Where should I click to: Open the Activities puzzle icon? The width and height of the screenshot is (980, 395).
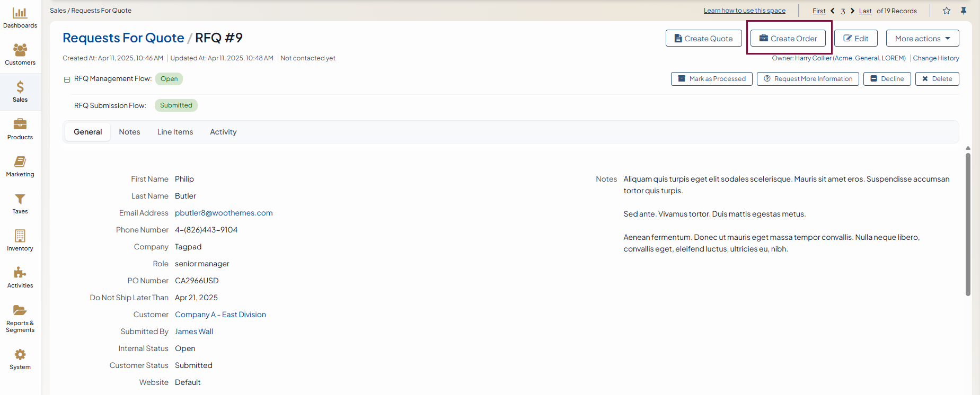tap(20, 273)
